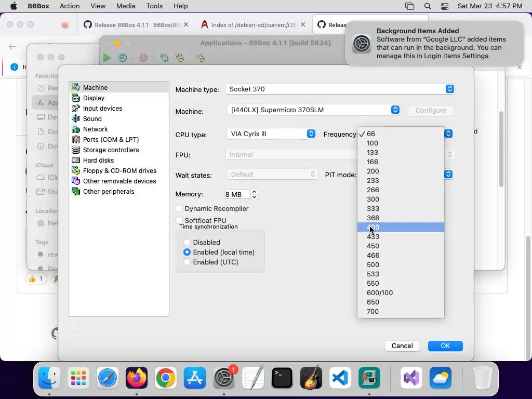Choose 100 frequency option
This screenshot has width=532, height=399.
coord(401,143)
